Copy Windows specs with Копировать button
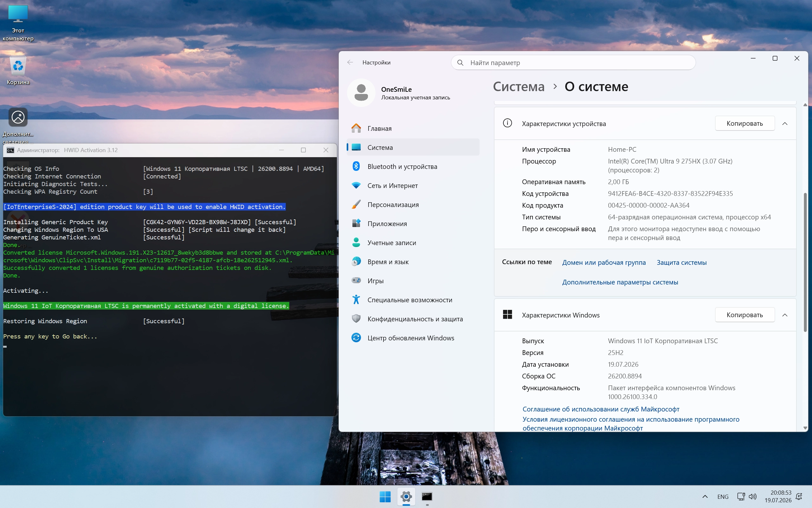This screenshot has height=508, width=812. pos(744,315)
